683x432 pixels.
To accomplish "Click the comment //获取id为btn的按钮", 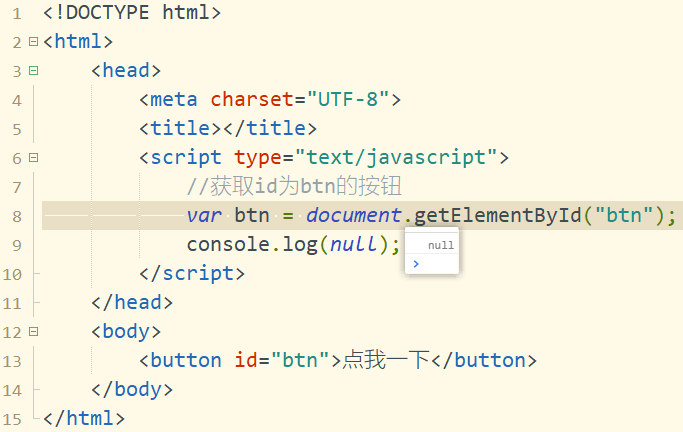I will pos(294,186).
